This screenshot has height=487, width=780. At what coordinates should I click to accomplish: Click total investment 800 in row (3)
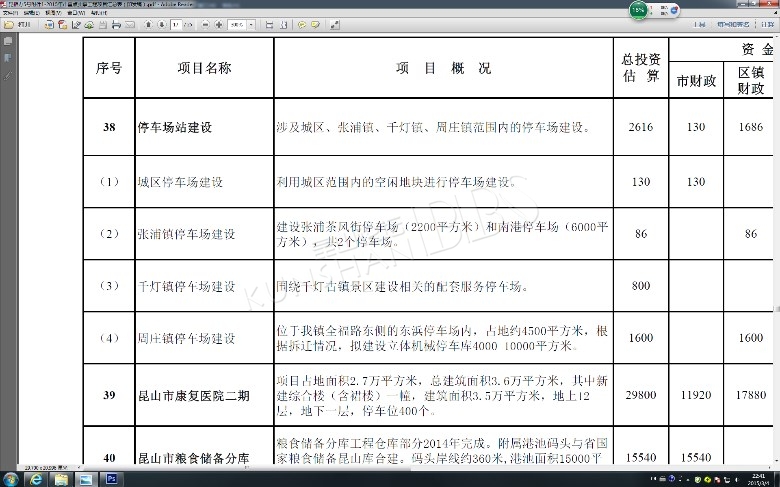click(641, 286)
